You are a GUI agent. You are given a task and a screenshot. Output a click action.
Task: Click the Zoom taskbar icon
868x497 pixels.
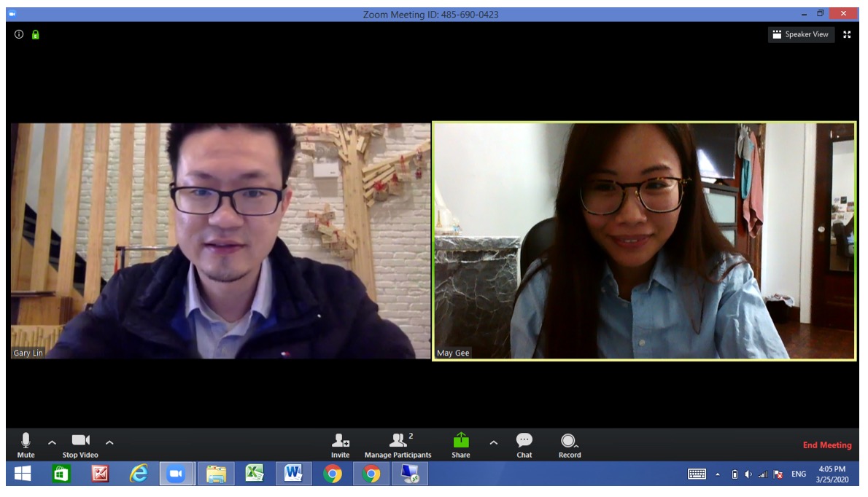click(176, 474)
